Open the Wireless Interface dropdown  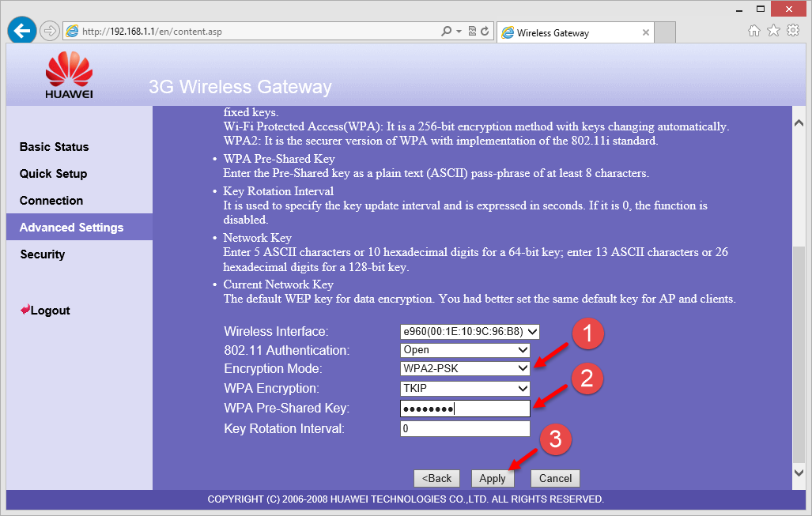point(470,332)
